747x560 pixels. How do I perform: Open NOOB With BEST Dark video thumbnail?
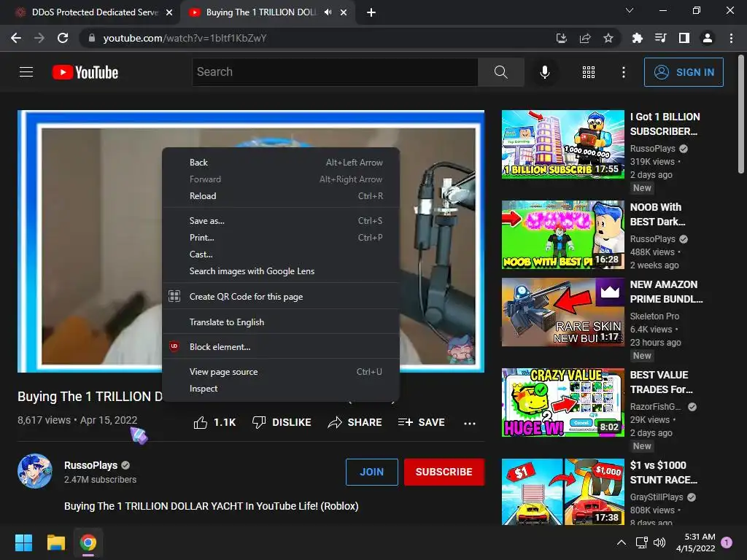pos(562,234)
